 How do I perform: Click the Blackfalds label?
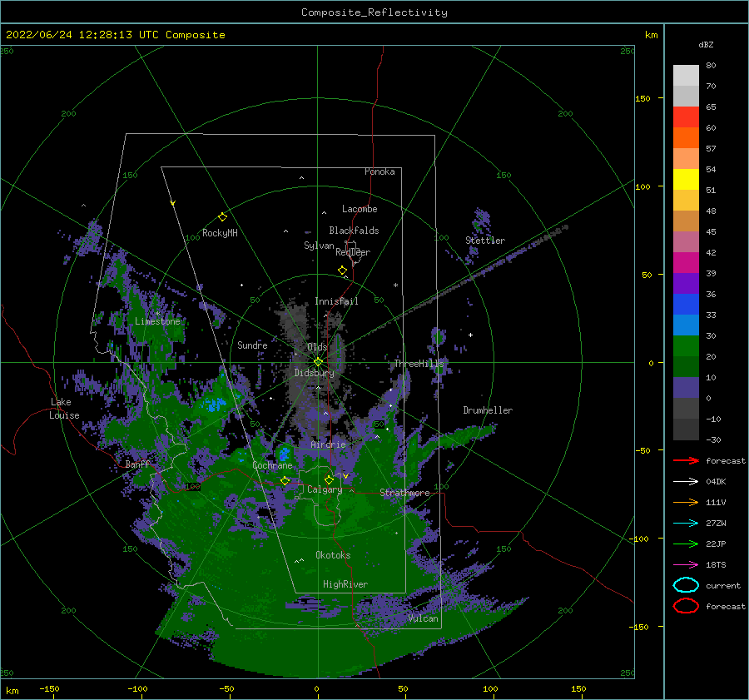coord(354,231)
